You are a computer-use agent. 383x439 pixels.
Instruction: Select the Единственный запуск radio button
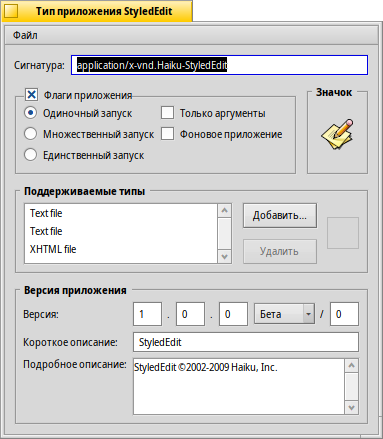31,155
